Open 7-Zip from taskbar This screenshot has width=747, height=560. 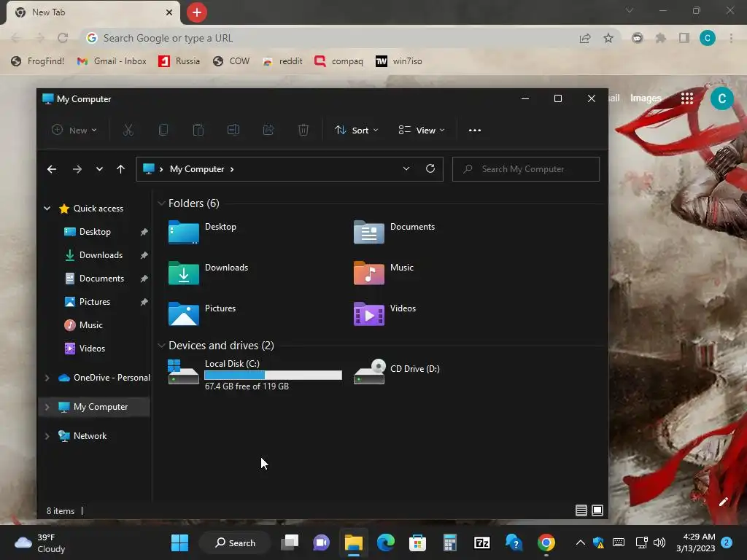point(481,542)
